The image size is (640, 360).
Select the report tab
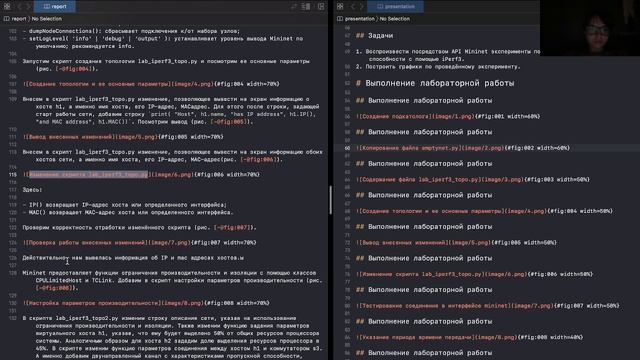[x=55, y=6]
